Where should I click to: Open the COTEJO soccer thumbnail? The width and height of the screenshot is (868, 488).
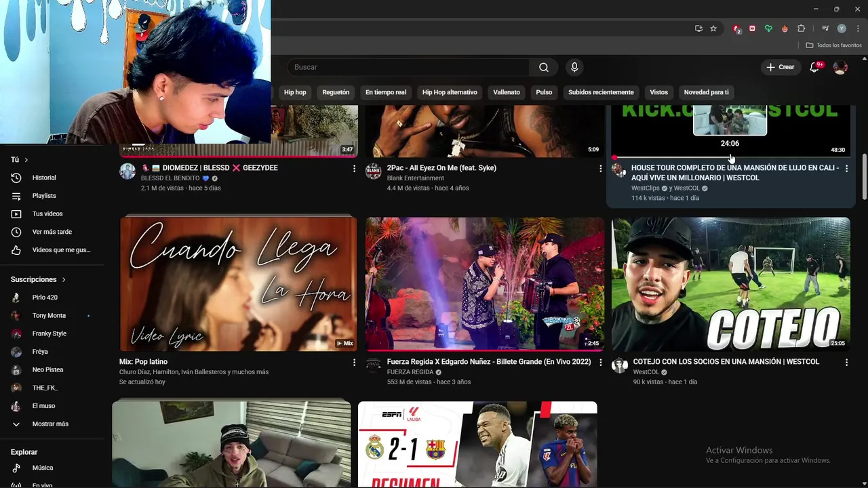731,284
